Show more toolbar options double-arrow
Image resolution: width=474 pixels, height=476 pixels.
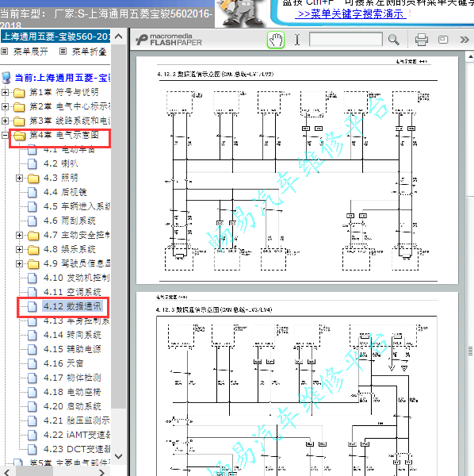[x=464, y=40]
